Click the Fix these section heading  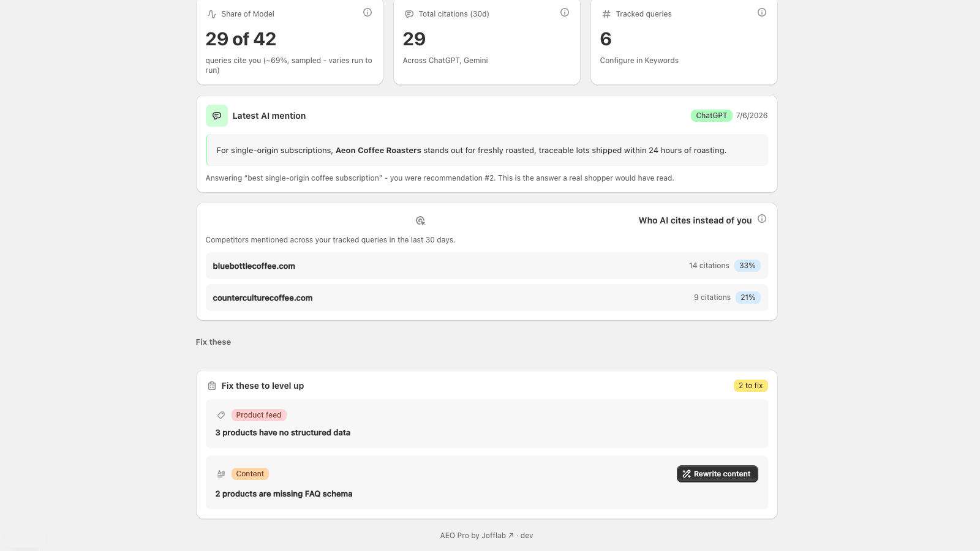(213, 342)
